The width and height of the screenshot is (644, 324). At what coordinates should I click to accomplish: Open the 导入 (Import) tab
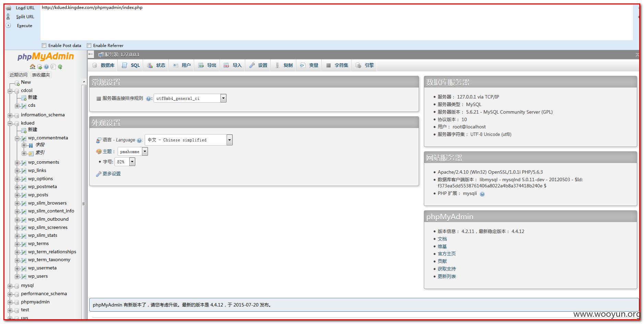tap(232, 65)
